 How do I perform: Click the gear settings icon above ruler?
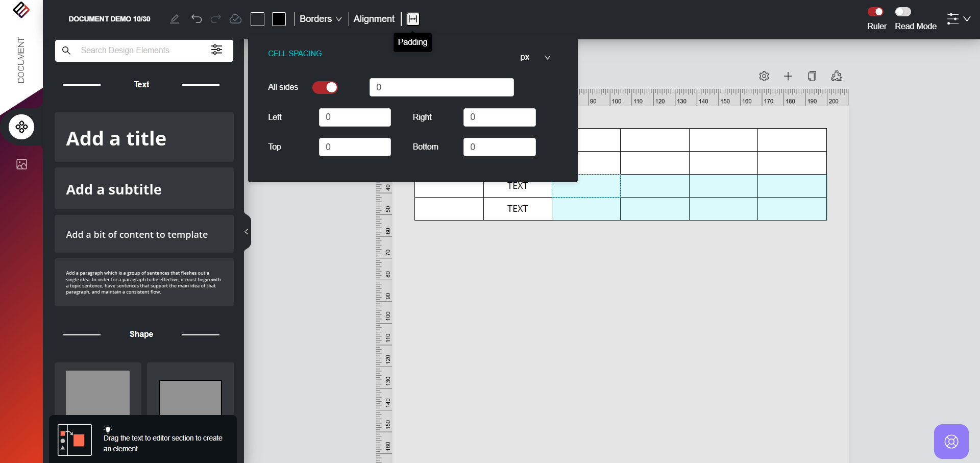pos(764,76)
